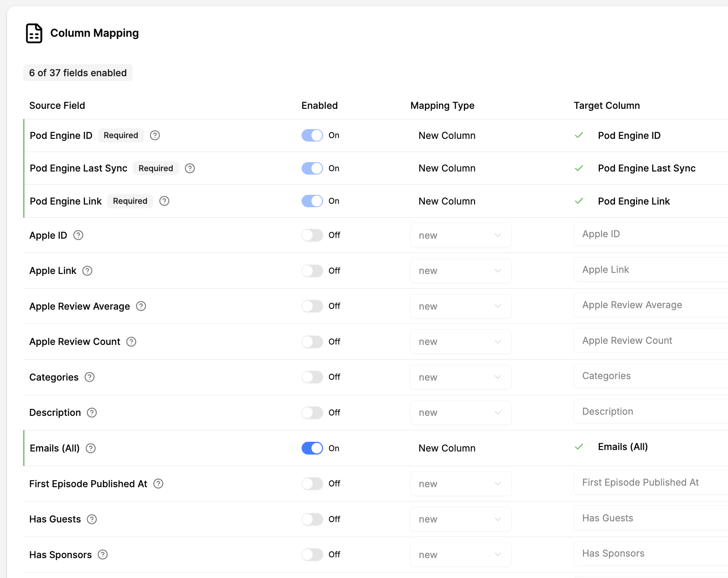Open help icon next to Categories
This screenshot has height=578, width=728.
coord(89,377)
